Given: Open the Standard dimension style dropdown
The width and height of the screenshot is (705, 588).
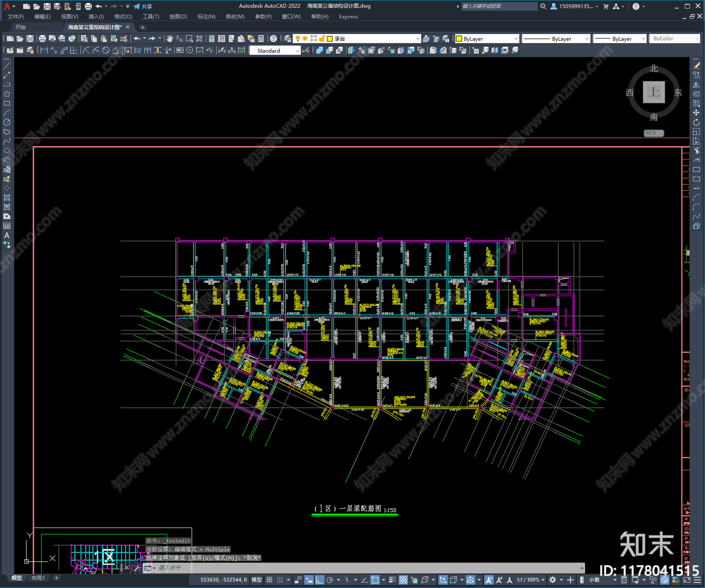Looking at the screenshot, I should click(275, 51).
